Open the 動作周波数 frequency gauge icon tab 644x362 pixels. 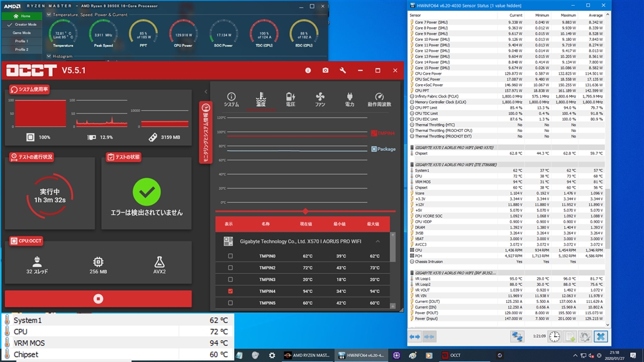379,99
